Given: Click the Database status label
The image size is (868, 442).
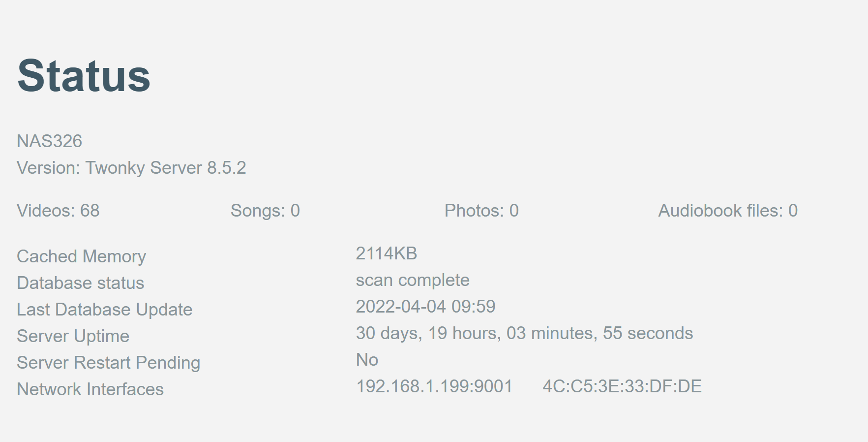Looking at the screenshot, I should point(81,283).
